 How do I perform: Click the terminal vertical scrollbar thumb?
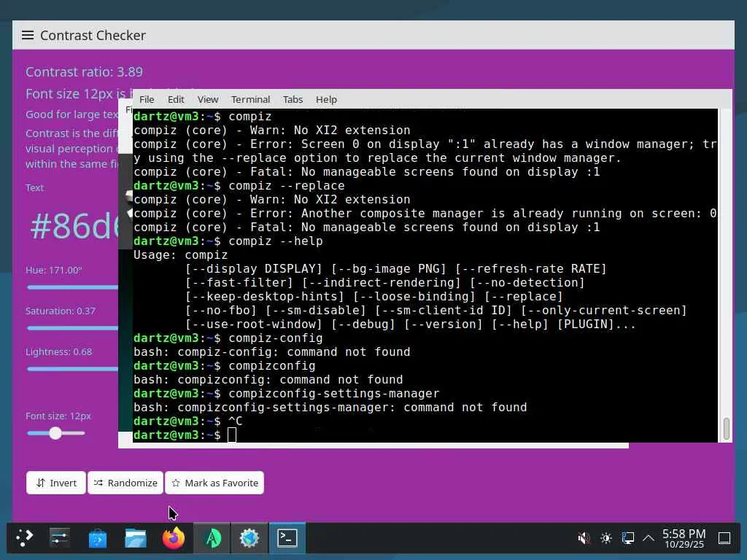point(726,429)
